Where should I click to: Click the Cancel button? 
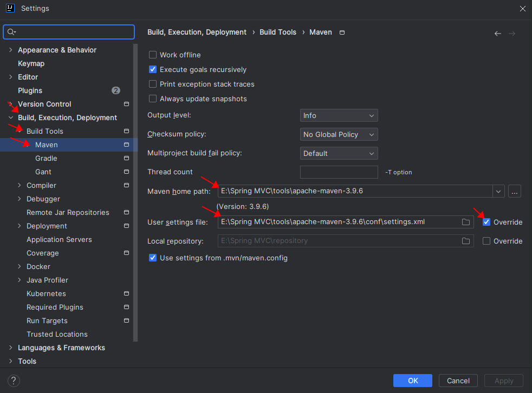[458, 381]
